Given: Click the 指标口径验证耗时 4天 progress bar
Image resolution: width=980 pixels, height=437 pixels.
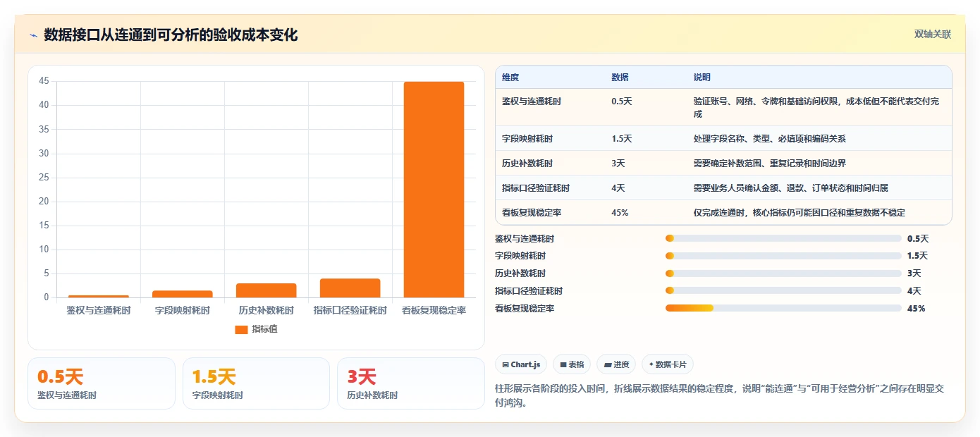Looking at the screenshot, I should tap(783, 291).
